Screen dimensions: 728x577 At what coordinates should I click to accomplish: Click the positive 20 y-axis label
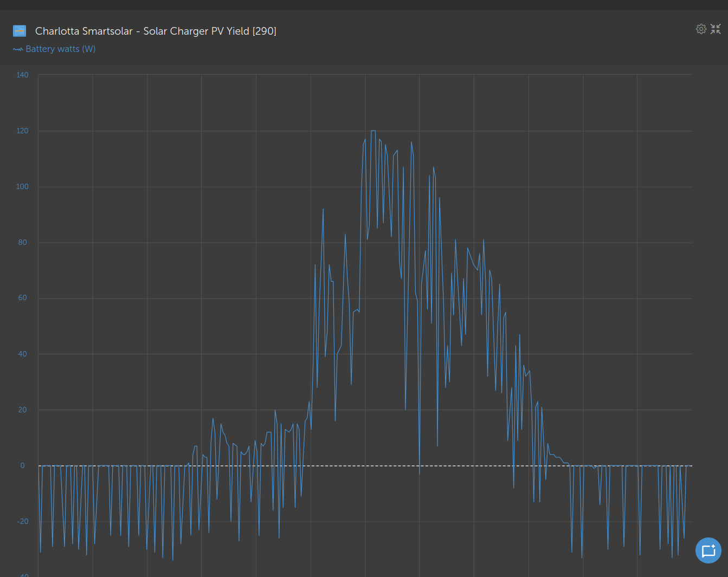coord(22,410)
